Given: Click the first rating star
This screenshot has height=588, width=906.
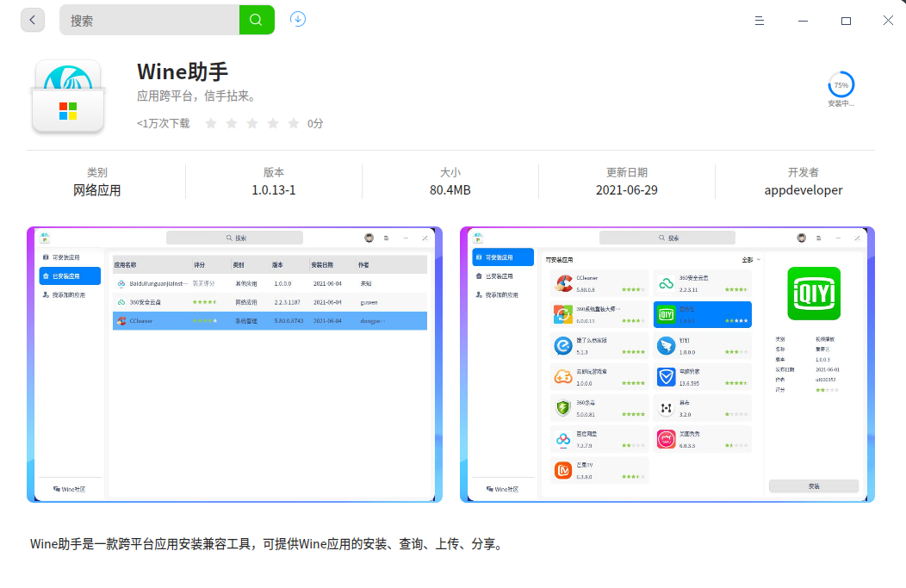Looking at the screenshot, I should 211,123.
